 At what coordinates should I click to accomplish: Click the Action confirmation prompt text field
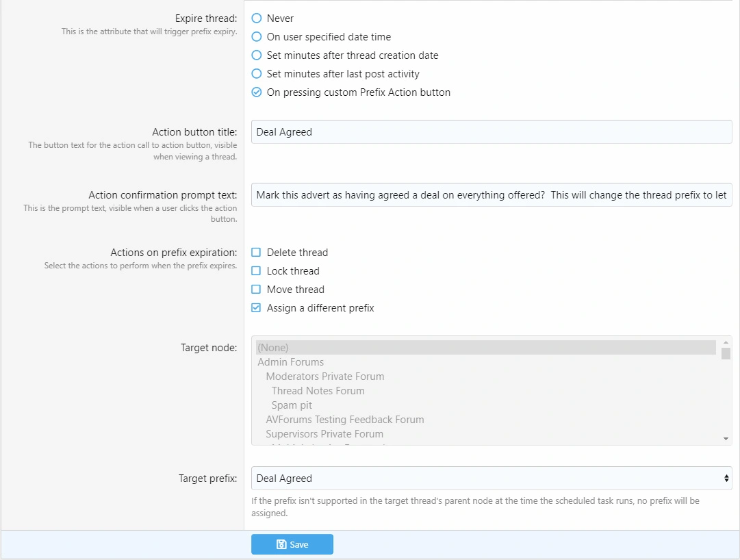[492, 195]
